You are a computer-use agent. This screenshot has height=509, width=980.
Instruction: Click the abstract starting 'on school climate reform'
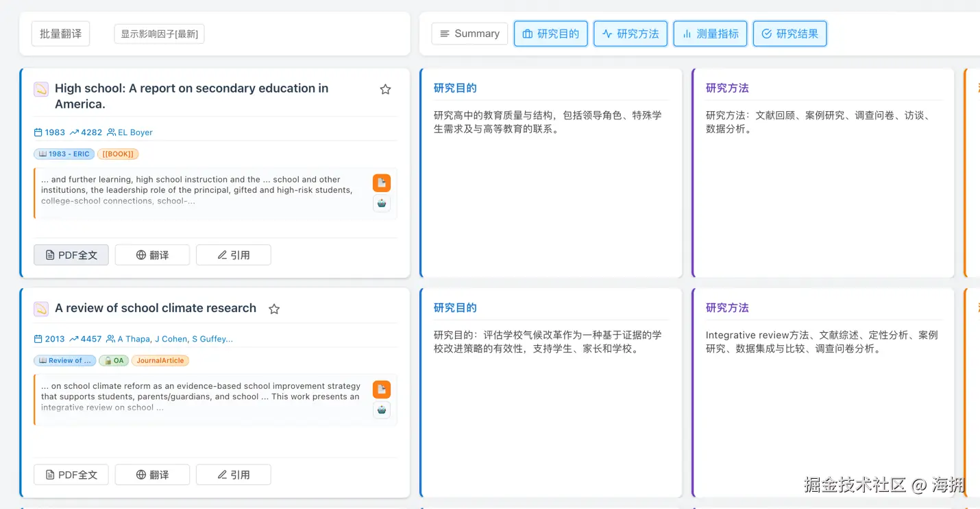tap(201, 396)
